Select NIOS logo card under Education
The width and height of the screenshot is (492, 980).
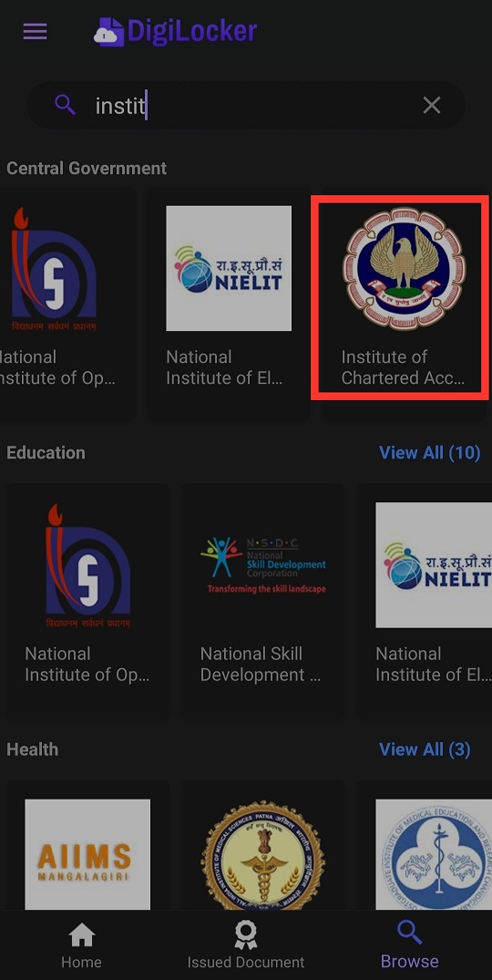point(88,601)
